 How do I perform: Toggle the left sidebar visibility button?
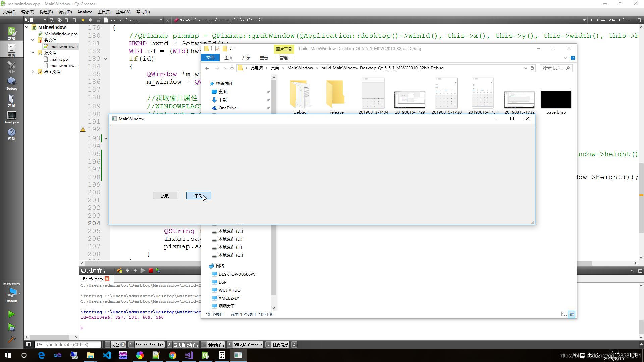pyautogui.click(x=29, y=344)
